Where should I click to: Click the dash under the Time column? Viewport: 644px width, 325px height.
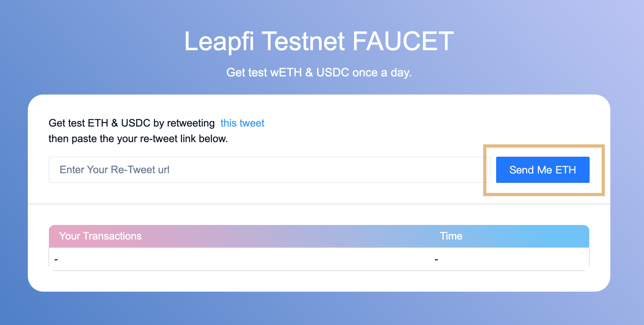(436, 260)
